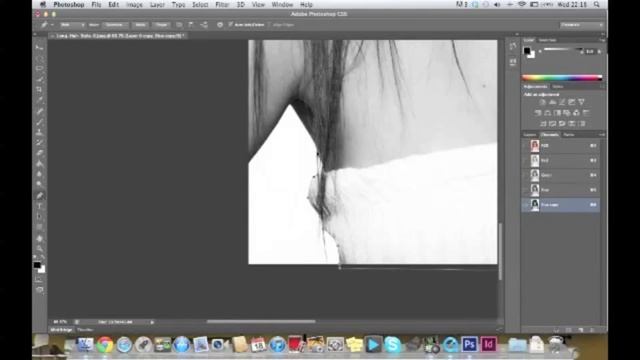Image resolution: width=640 pixels, height=360 pixels.
Task: Toggle visibility of Blue channel
Action: 526,190
